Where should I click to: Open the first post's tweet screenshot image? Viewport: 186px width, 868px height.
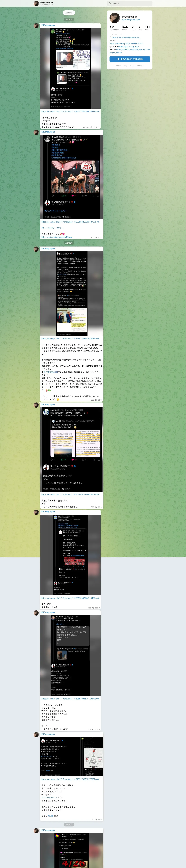[70, 68]
